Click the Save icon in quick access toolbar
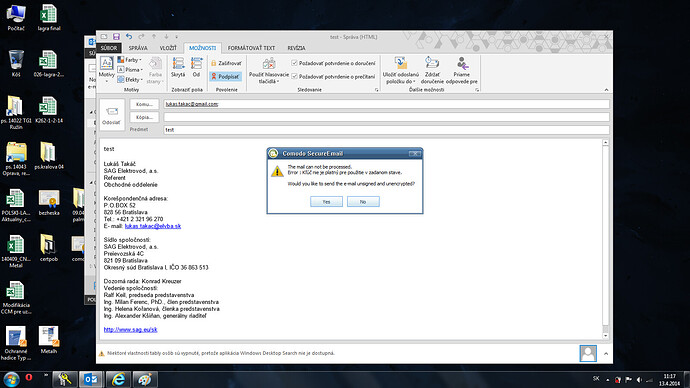The height and width of the screenshot is (388, 690). (x=116, y=37)
